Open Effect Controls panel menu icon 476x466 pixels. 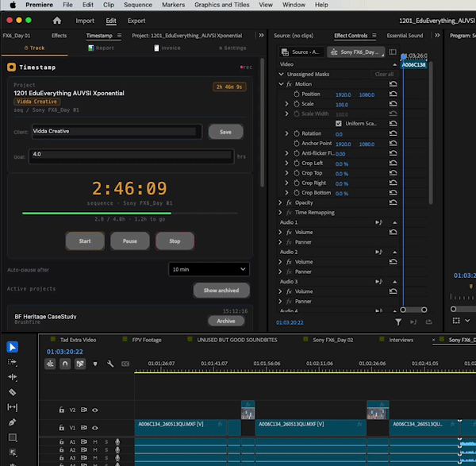pos(374,36)
